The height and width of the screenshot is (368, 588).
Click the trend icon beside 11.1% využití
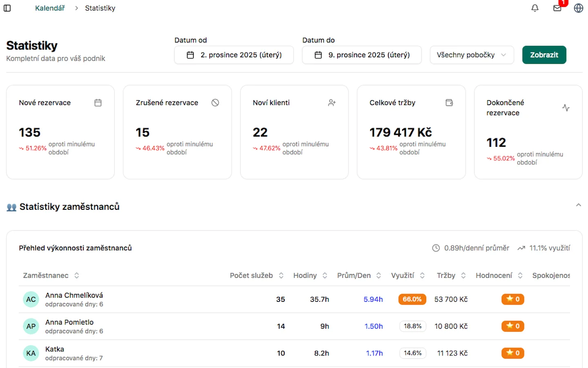click(x=521, y=248)
